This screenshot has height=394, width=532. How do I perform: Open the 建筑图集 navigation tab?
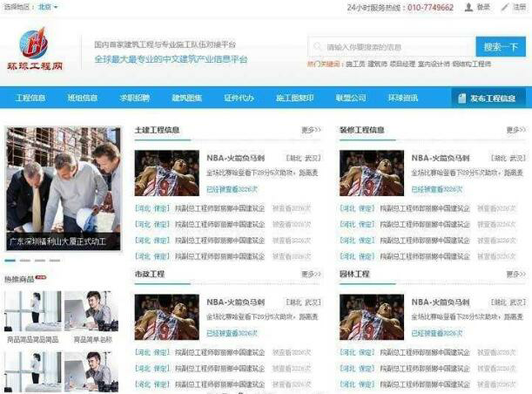[185, 98]
